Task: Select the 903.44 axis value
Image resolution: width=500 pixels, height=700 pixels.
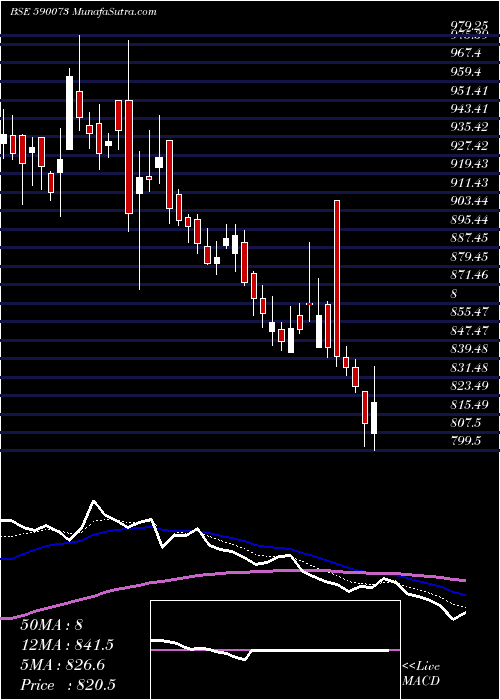Action: (x=469, y=201)
